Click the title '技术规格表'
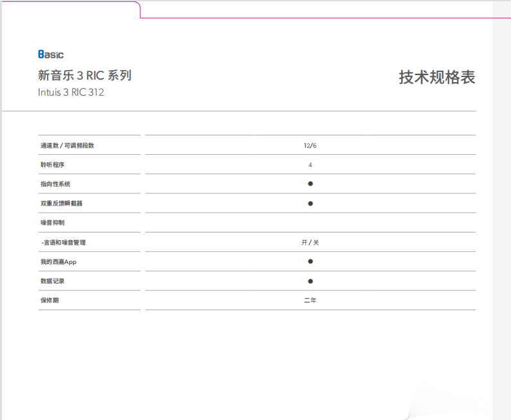Viewport: 511px width, 420px height. pos(437,78)
